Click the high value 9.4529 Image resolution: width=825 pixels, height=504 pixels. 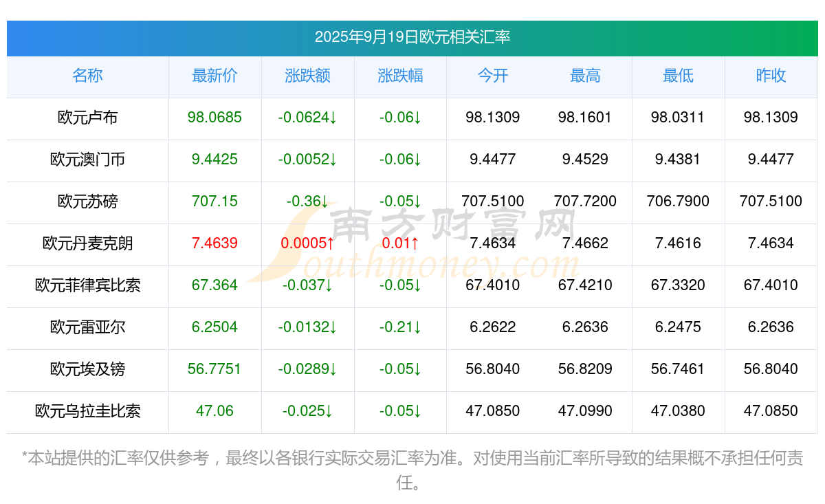pyautogui.click(x=585, y=160)
